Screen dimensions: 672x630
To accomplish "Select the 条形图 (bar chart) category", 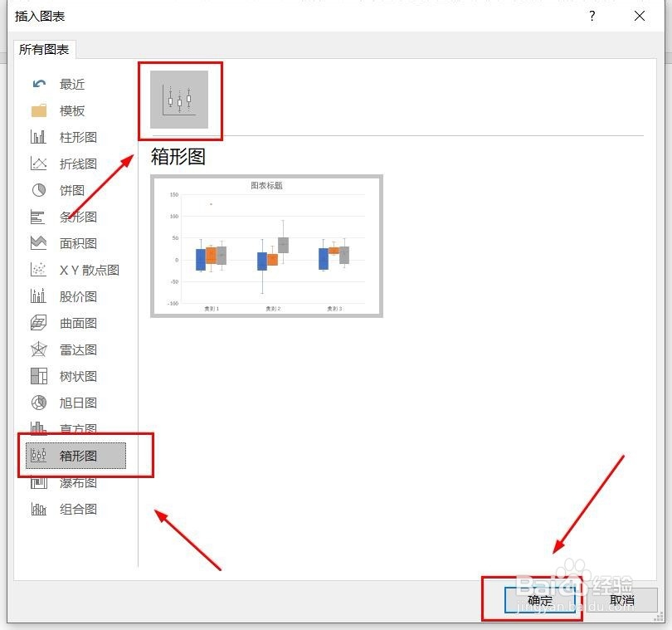I will coord(79,217).
